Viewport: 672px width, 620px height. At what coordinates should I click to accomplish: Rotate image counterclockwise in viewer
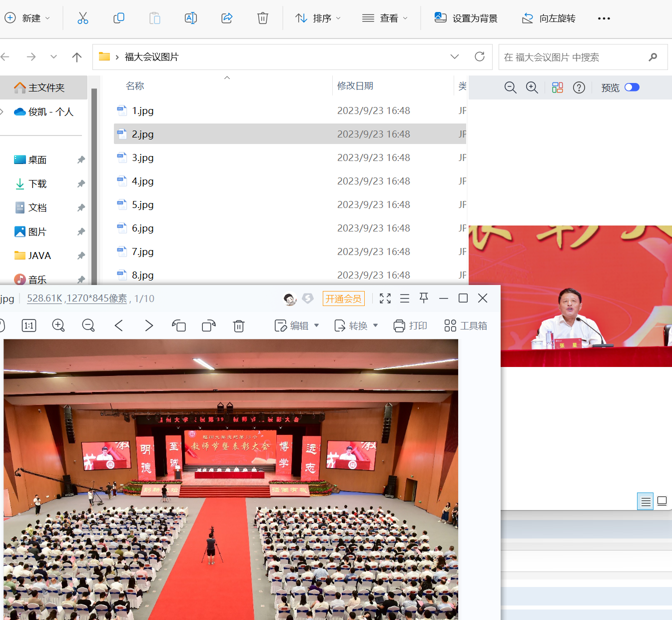[179, 326]
